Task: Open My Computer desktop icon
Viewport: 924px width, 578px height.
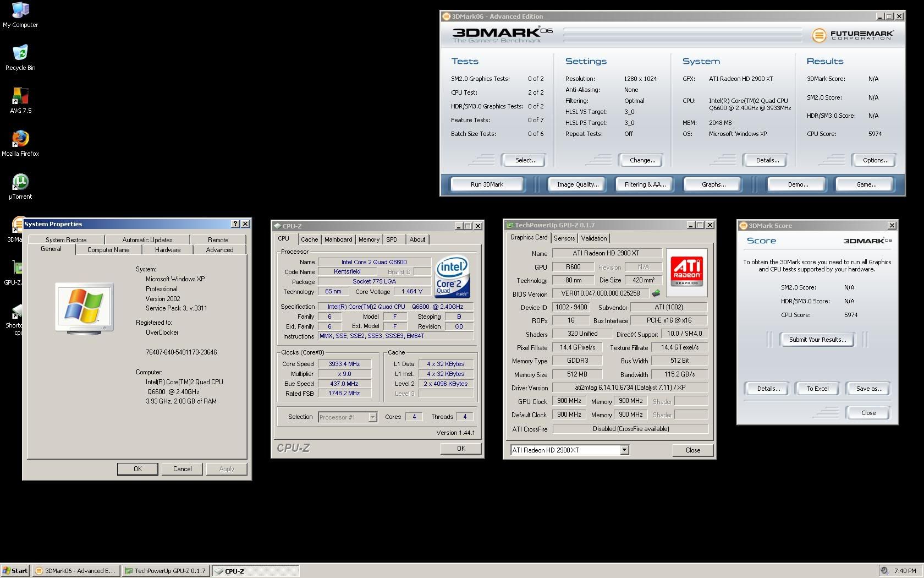Action: (20, 15)
